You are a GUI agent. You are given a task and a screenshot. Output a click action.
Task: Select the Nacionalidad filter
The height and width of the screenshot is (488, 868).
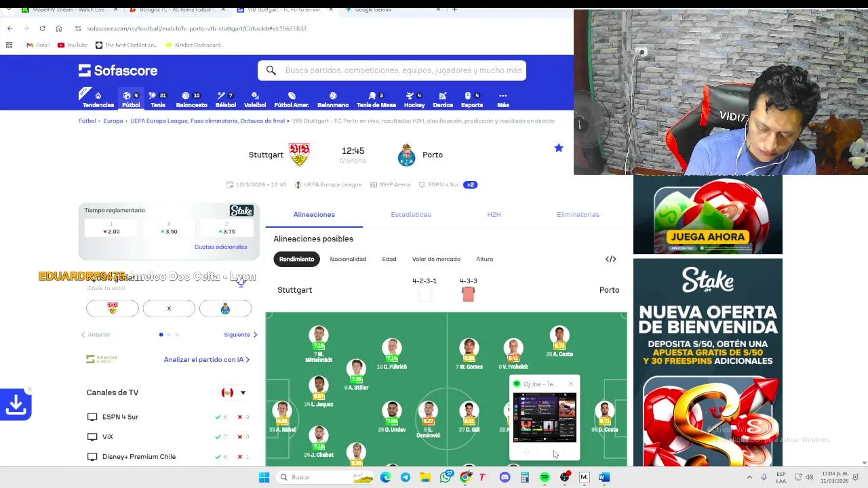[348, 259]
